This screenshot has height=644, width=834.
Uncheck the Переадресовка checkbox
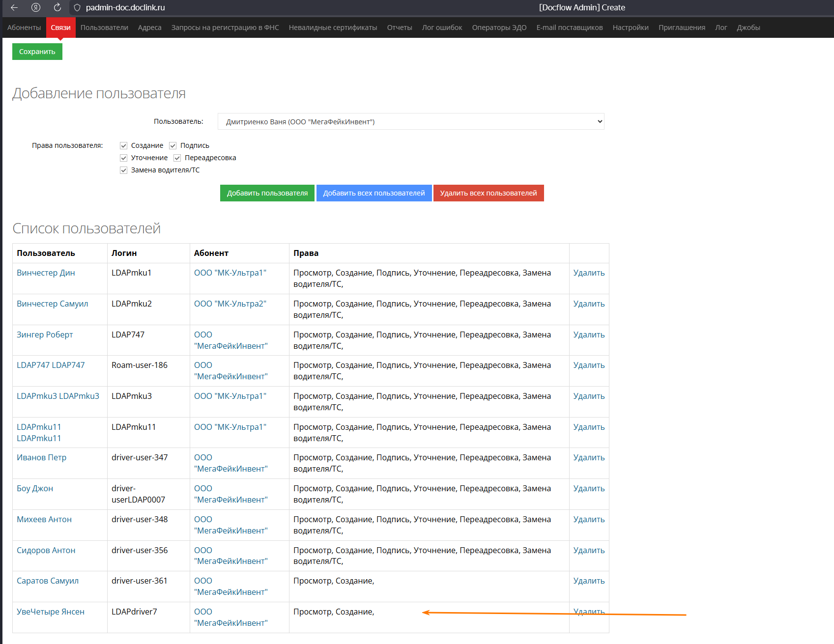(x=177, y=158)
